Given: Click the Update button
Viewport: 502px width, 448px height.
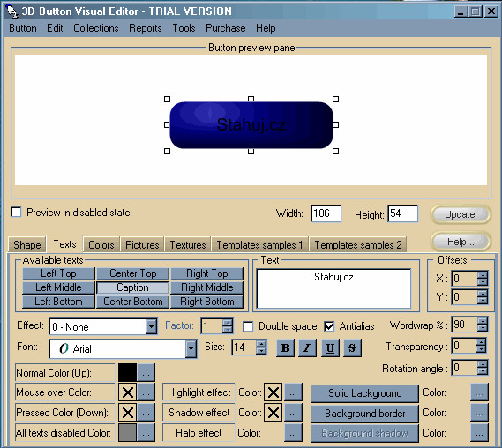Looking at the screenshot, I should point(460,214).
